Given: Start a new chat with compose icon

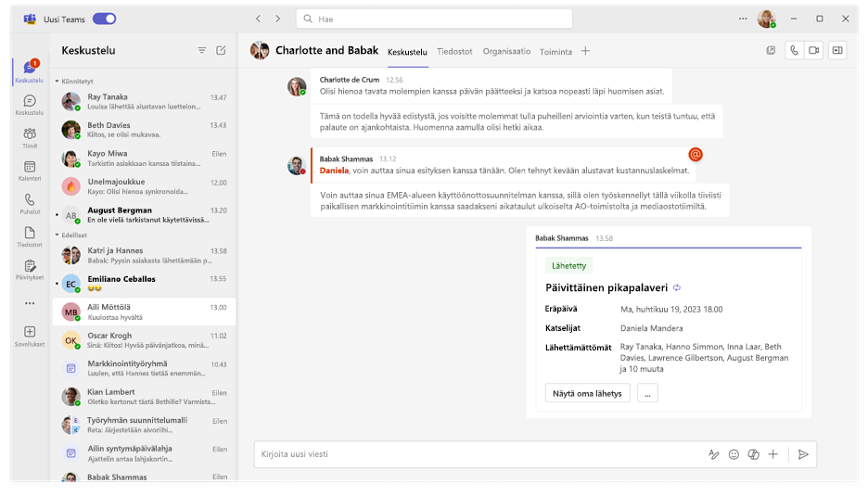Looking at the screenshot, I should pos(221,50).
